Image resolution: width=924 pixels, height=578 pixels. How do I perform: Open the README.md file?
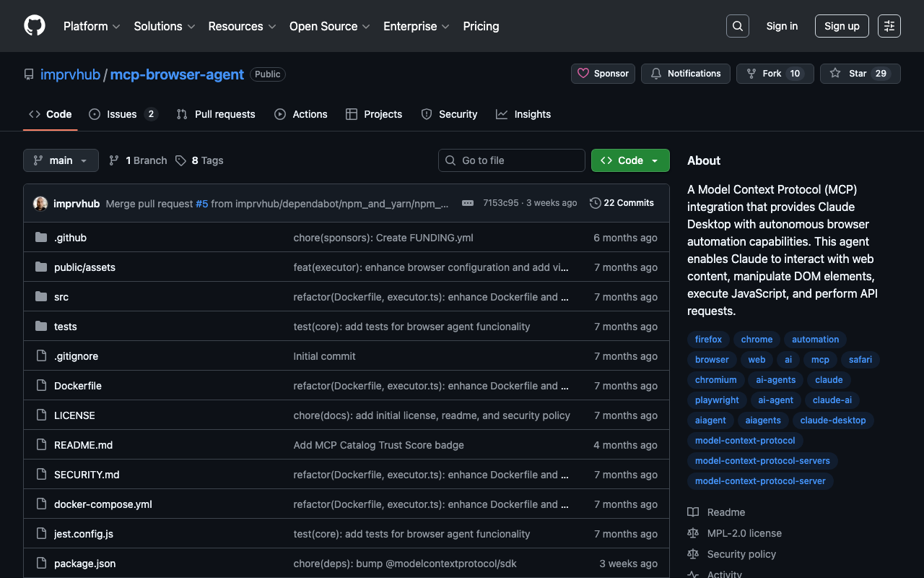(x=83, y=445)
